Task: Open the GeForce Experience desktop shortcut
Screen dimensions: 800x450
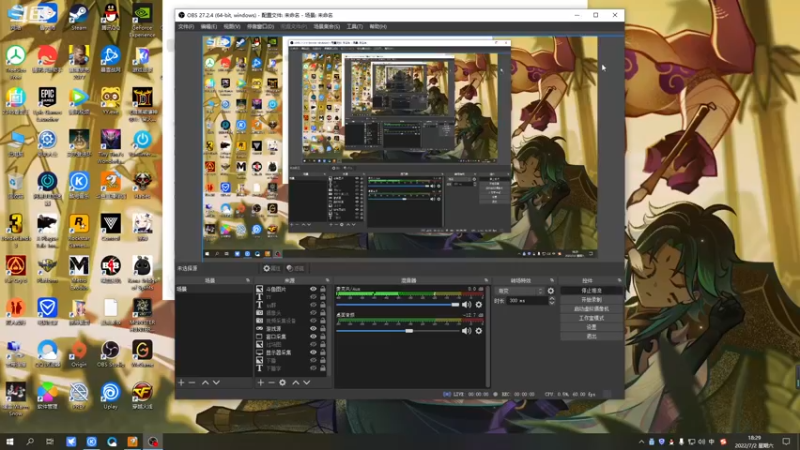Action: [x=142, y=20]
